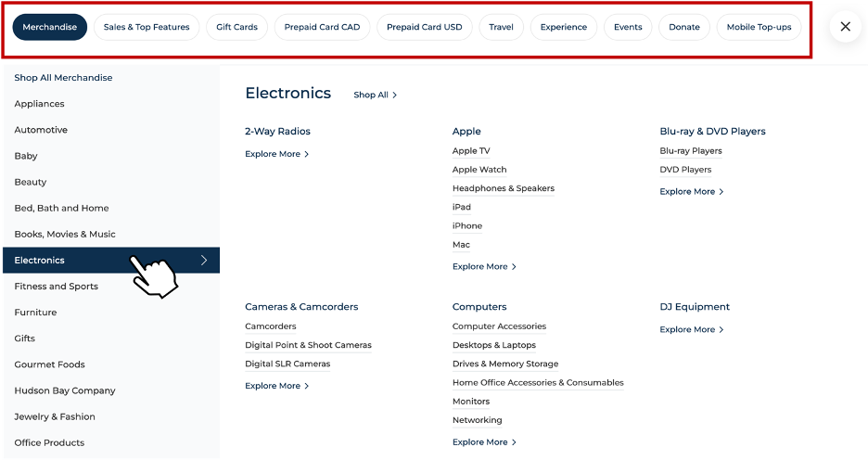Open the 2-Way Radios heading link
Screen dimensions: 868x460
click(x=277, y=132)
